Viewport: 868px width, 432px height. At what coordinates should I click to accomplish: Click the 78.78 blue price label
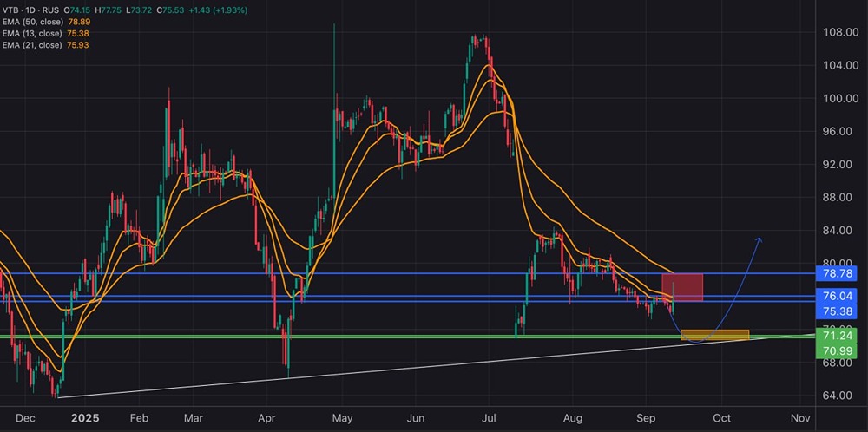pos(837,273)
